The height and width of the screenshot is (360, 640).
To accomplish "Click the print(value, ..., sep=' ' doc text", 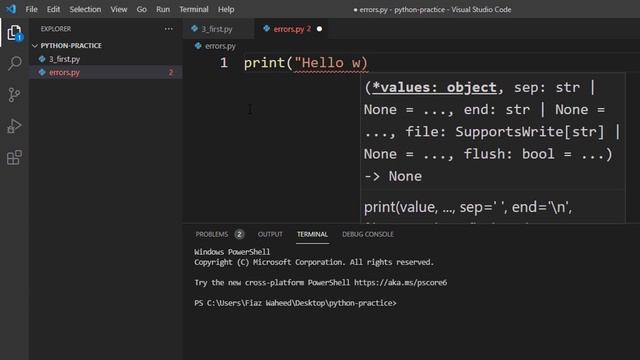I will click(468, 207).
